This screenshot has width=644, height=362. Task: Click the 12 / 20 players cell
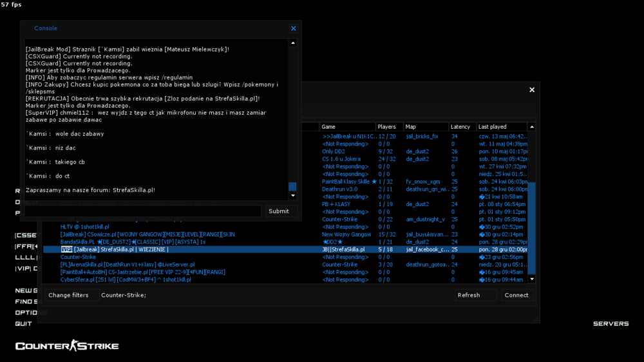(x=387, y=137)
